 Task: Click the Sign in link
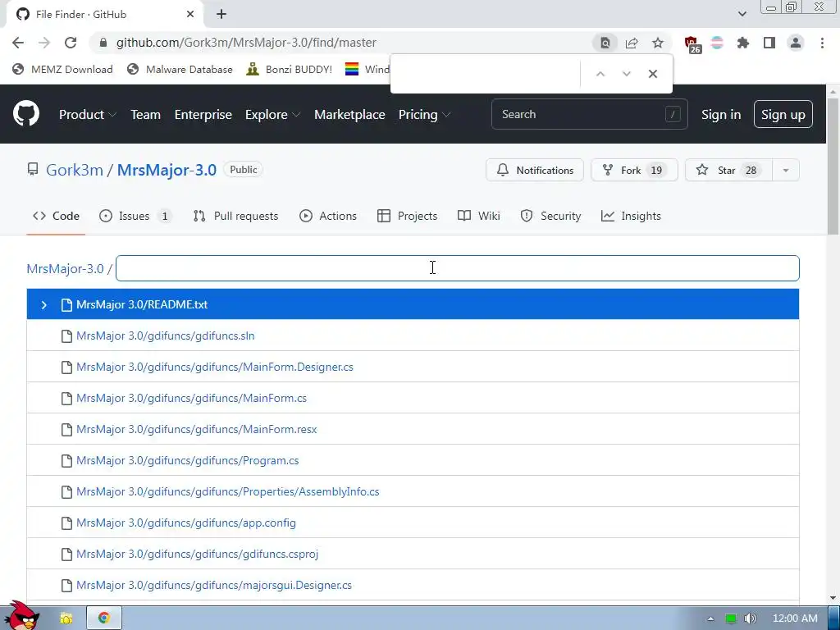(721, 115)
